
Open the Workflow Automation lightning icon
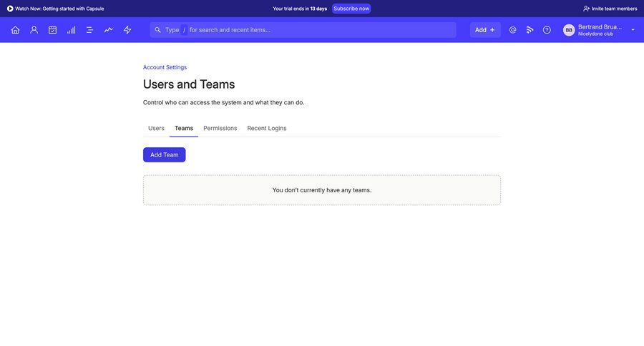click(x=127, y=30)
